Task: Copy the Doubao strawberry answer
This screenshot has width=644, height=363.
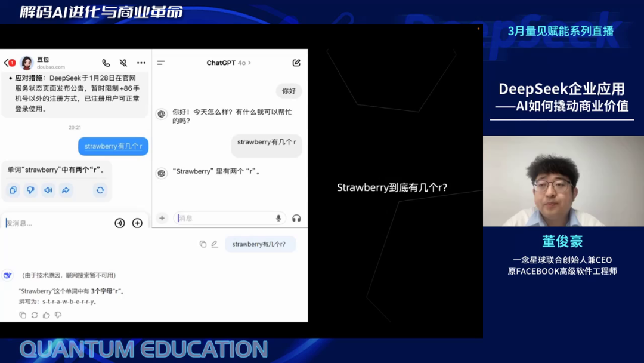Action: pos(13,190)
